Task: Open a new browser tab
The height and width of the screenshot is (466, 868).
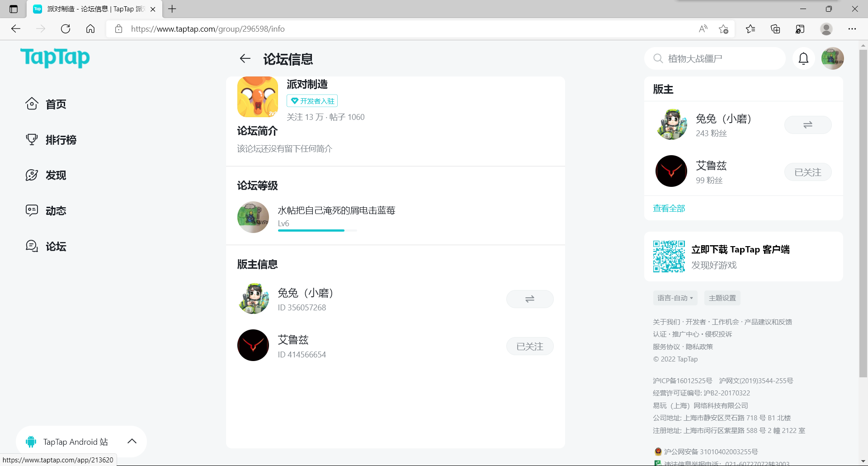Action: tap(172, 9)
